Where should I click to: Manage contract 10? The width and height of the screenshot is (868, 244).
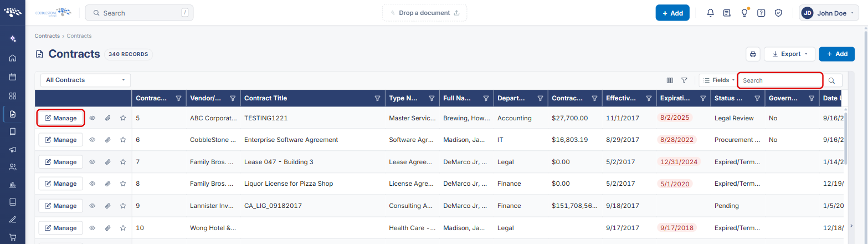[60, 228]
